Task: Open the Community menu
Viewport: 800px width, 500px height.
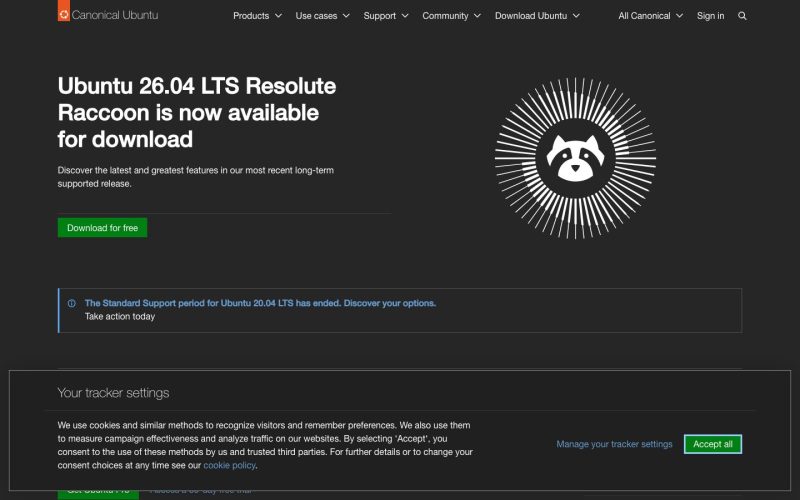Action: tap(452, 16)
